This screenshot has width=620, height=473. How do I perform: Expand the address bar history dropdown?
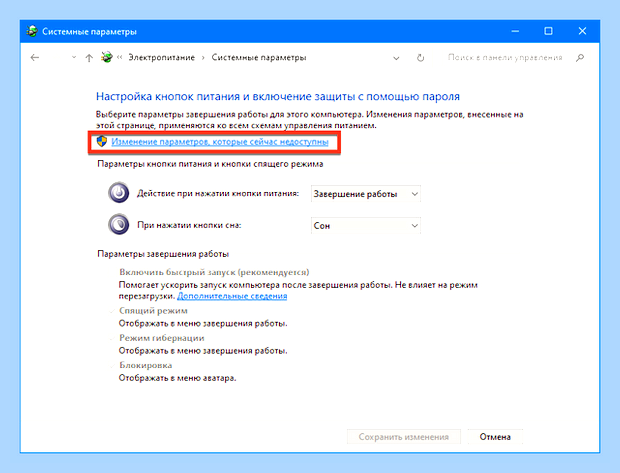tap(396, 58)
